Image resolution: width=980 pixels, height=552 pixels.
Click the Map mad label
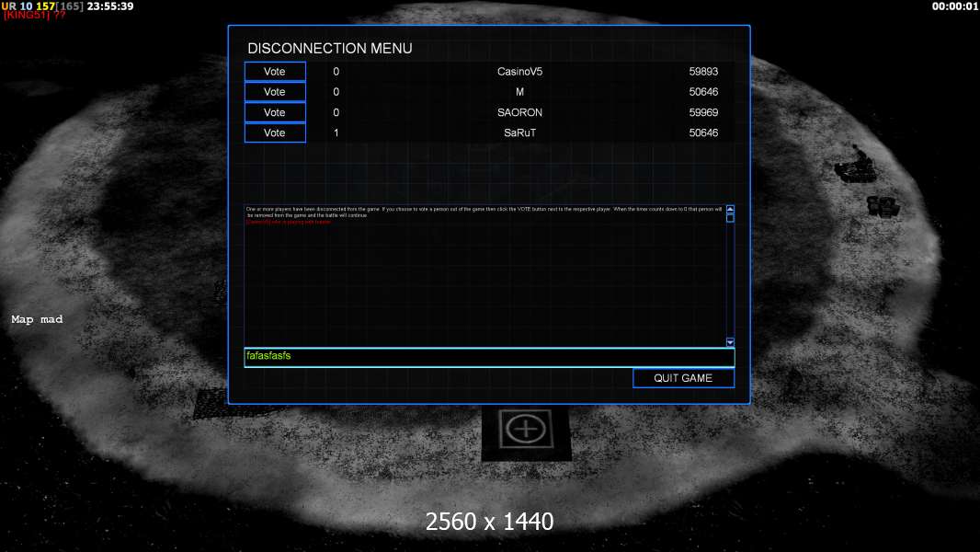(x=37, y=319)
